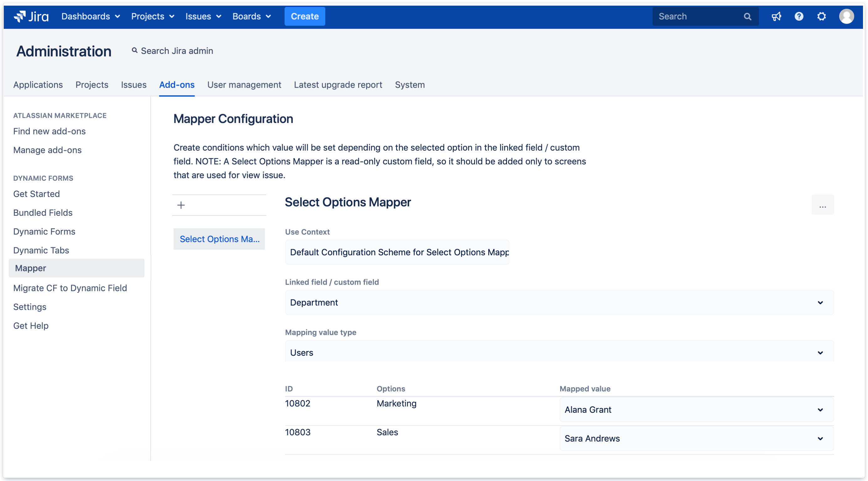Open the Dynamic Tabs sidebar link

[x=41, y=250]
